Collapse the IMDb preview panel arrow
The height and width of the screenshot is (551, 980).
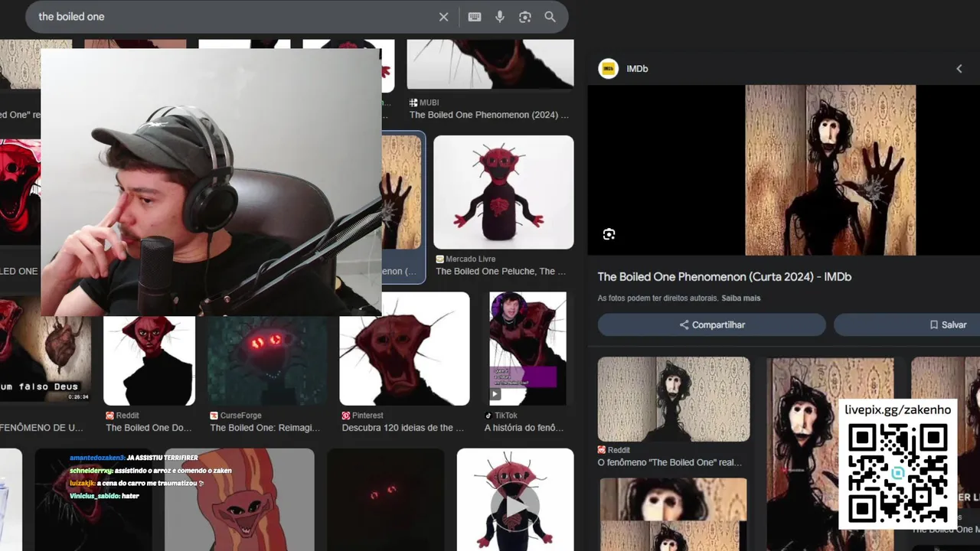[x=959, y=69]
